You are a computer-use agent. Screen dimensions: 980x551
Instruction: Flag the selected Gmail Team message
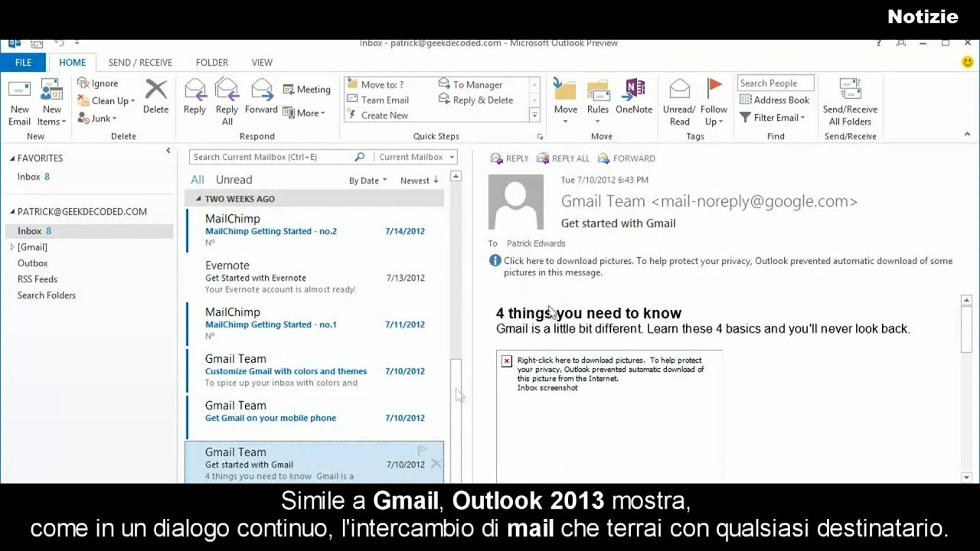point(422,451)
